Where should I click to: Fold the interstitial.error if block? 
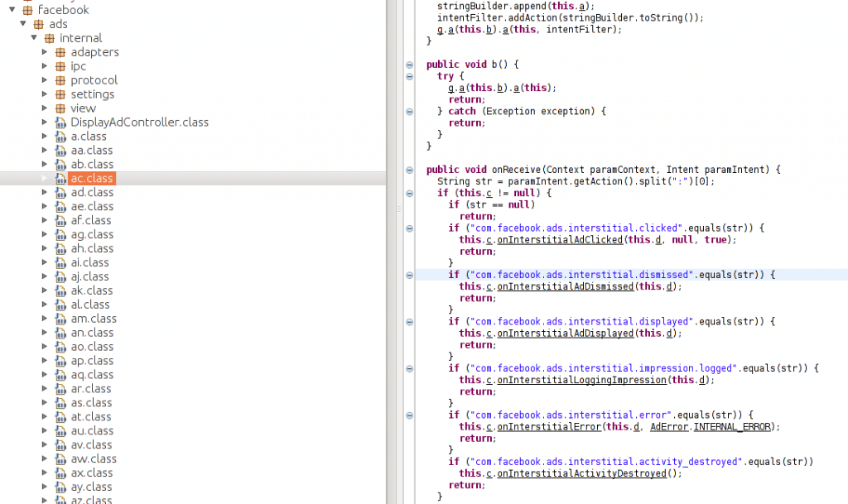pyautogui.click(x=409, y=416)
